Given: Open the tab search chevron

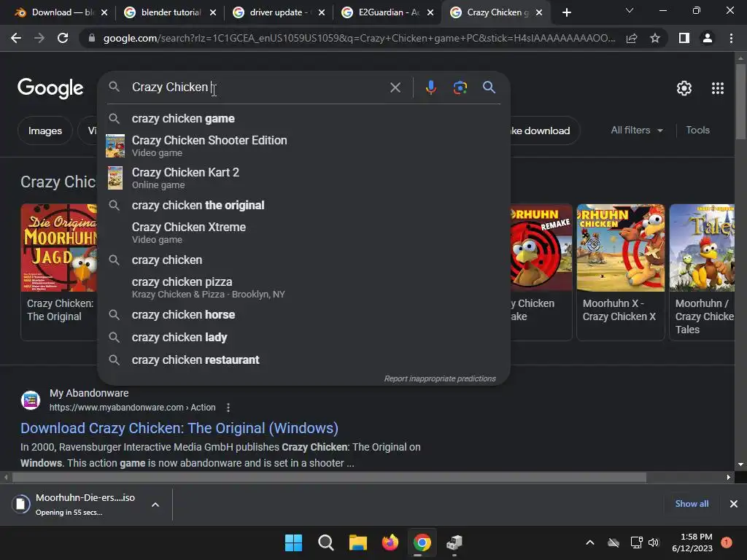Looking at the screenshot, I should (630, 10).
